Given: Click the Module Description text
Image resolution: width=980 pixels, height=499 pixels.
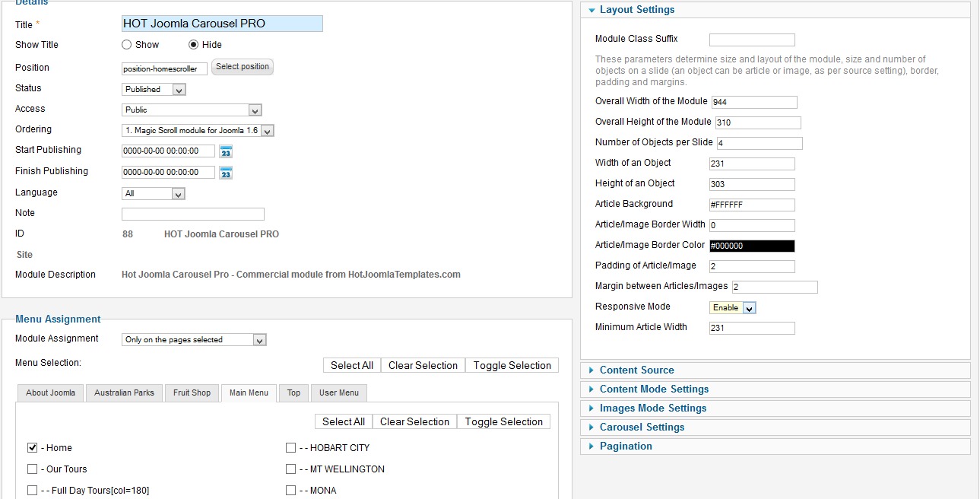Looking at the screenshot, I should pos(291,275).
